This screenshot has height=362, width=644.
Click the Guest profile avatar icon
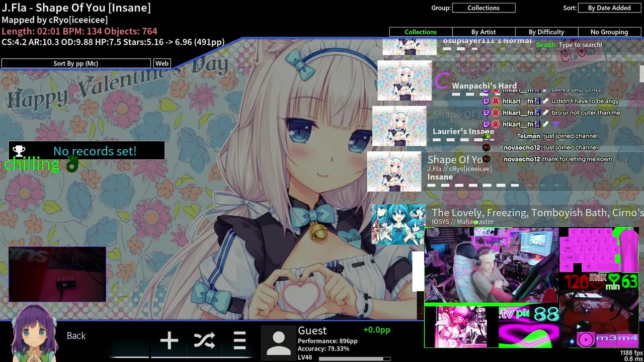pos(278,342)
